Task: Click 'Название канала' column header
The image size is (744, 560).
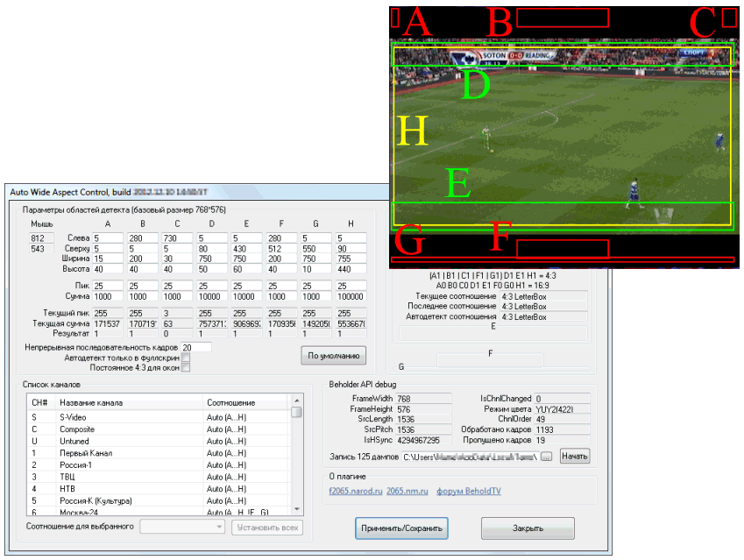Action: [x=91, y=402]
